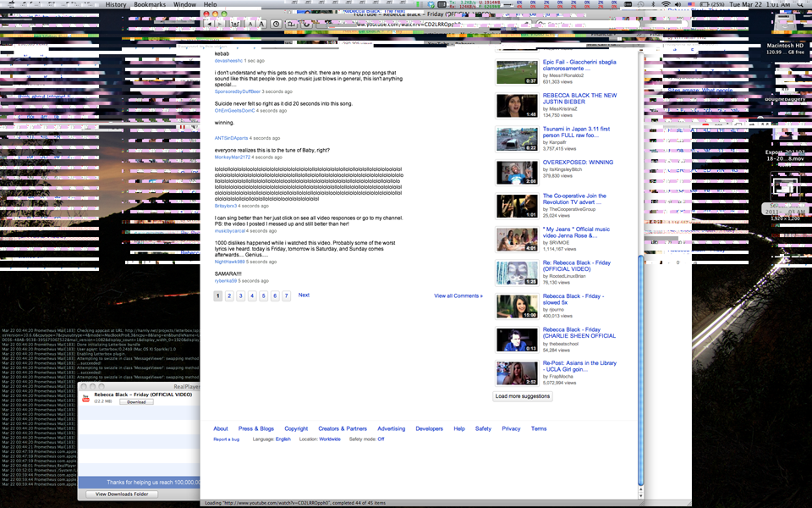The image size is (812, 508).
Task: Go to comments page 5
Action: pos(264,295)
